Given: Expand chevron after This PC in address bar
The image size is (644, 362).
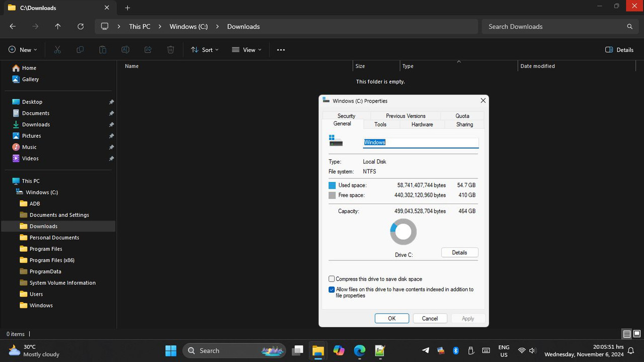Looking at the screenshot, I should tap(160, 27).
